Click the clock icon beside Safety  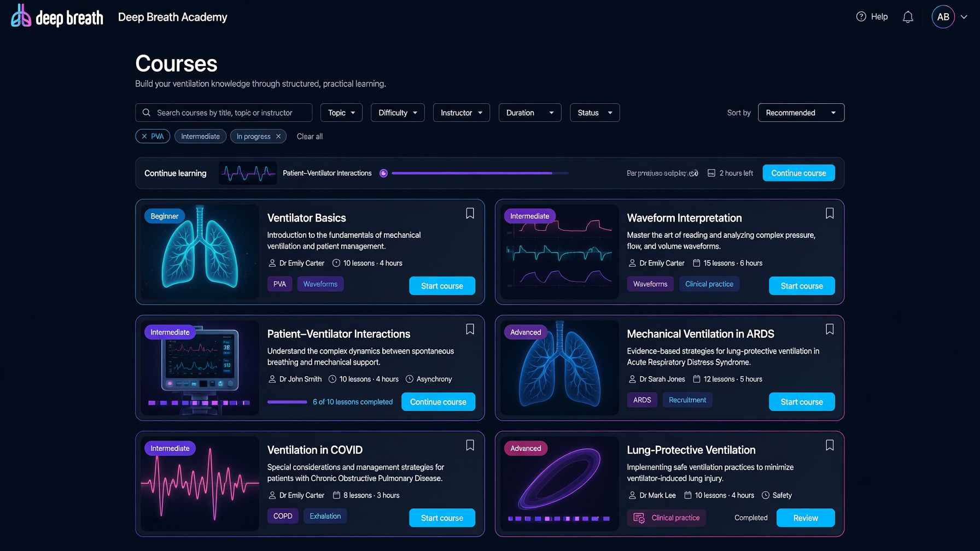pos(766,495)
